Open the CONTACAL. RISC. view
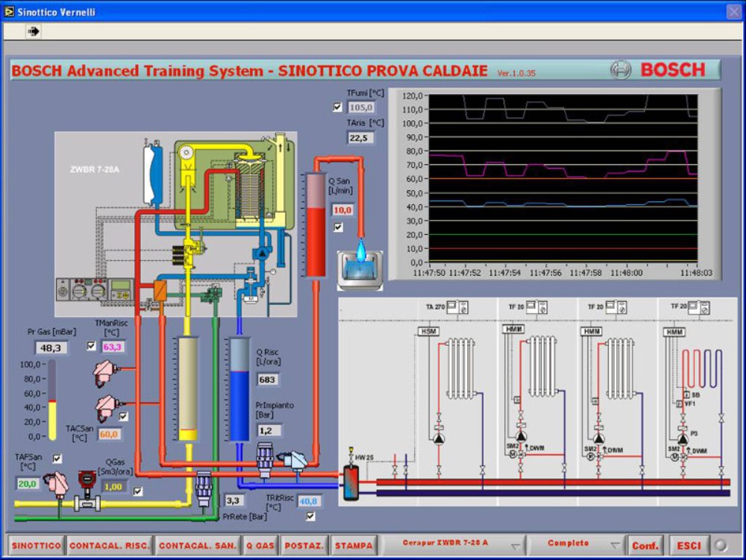Screen dimensions: 746x560 click(110, 545)
